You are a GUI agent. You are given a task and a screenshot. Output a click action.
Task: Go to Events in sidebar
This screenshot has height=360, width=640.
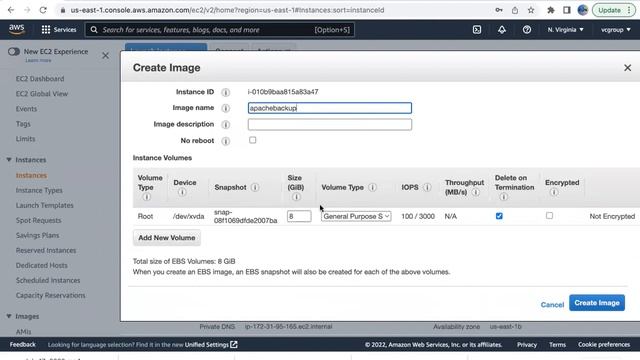pyautogui.click(x=26, y=109)
